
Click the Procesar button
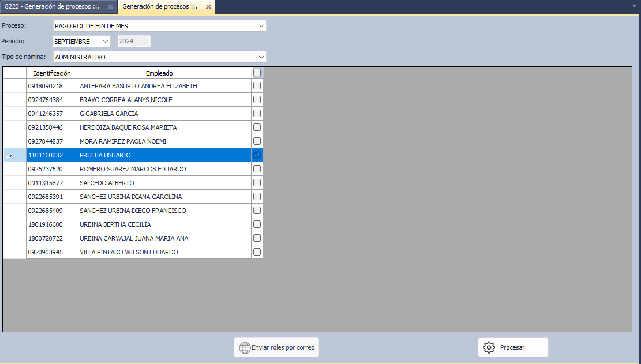(x=512, y=347)
